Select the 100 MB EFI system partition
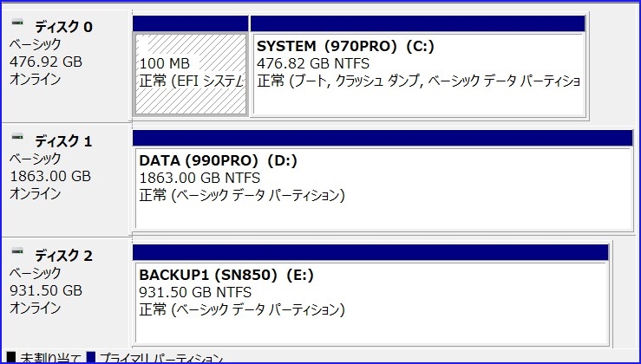The width and height of the screenshot is (641, 364). [x=191, y=73]
